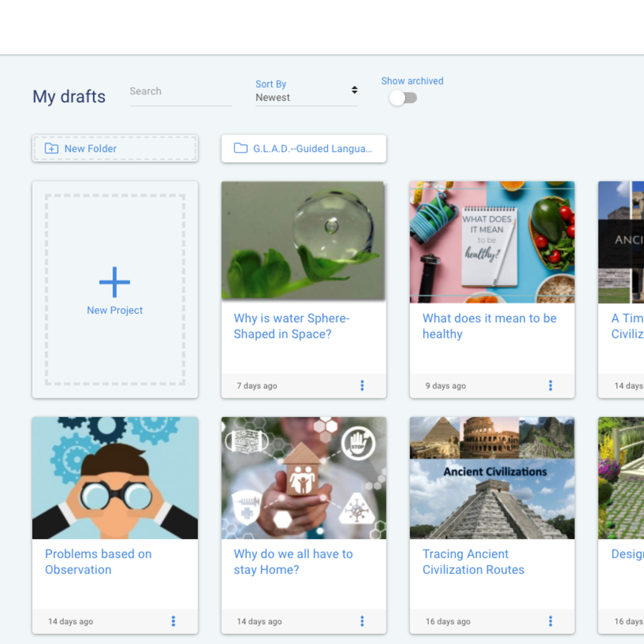Click the Search drafts input field

pyautogui.click(x=180, y=92)
